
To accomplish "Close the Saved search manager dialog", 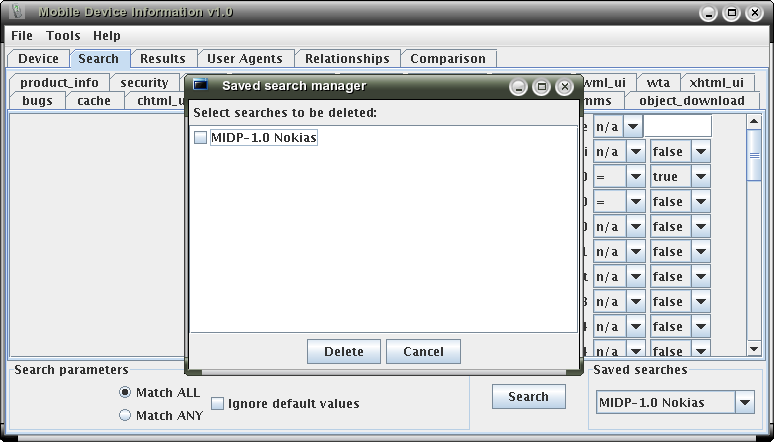I will (565, 87).
